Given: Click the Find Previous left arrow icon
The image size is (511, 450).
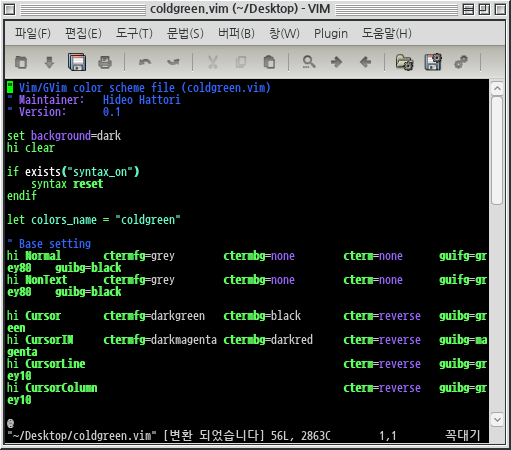Looking at the screenshot, I should (x=366, y=62).
